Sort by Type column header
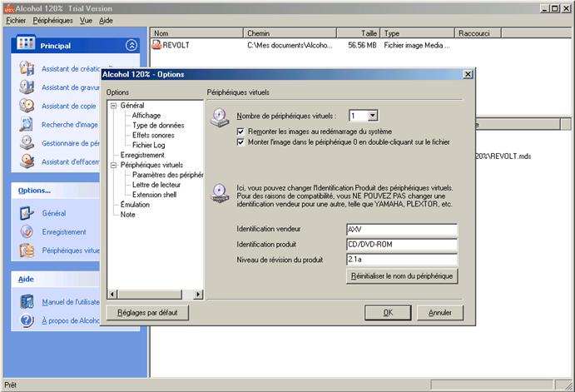575x392 pixels. pos(418,33)
